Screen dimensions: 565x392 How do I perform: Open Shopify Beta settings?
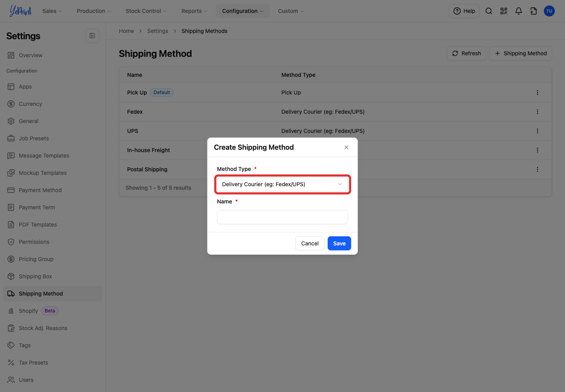53,311
